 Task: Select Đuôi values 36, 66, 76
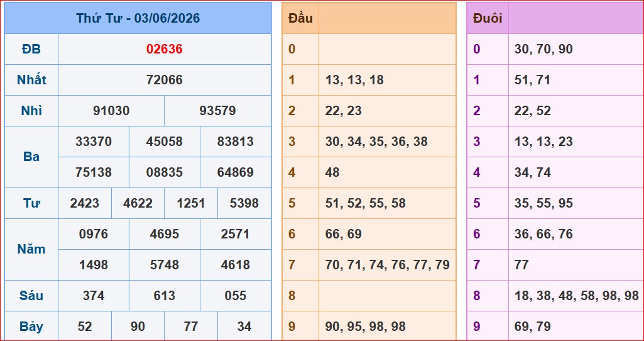pyautogui.click(x=543, y=234)
